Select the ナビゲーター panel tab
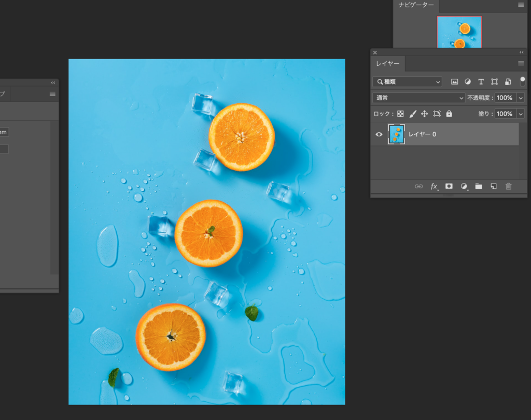The width and height of the screenshot is (531, 420). [x=416, y=5]
